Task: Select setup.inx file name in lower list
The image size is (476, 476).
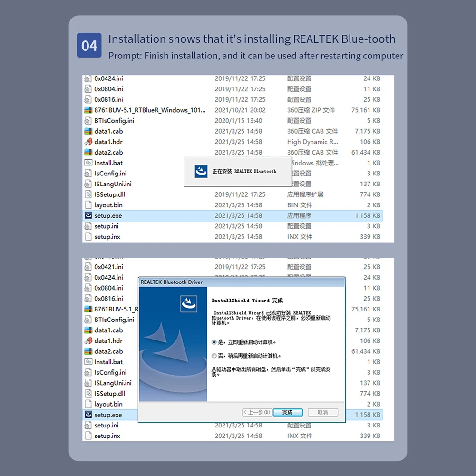Action: pyautogui.click(x=107, y=436)
